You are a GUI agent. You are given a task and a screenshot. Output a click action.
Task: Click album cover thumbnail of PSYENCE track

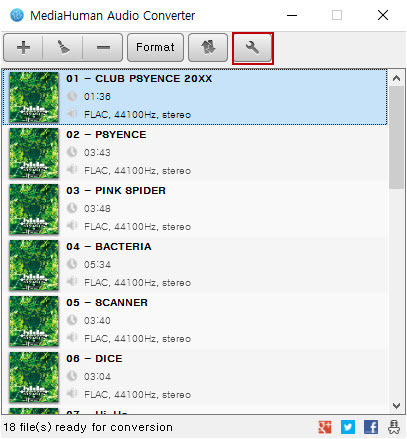pos(34,153)
